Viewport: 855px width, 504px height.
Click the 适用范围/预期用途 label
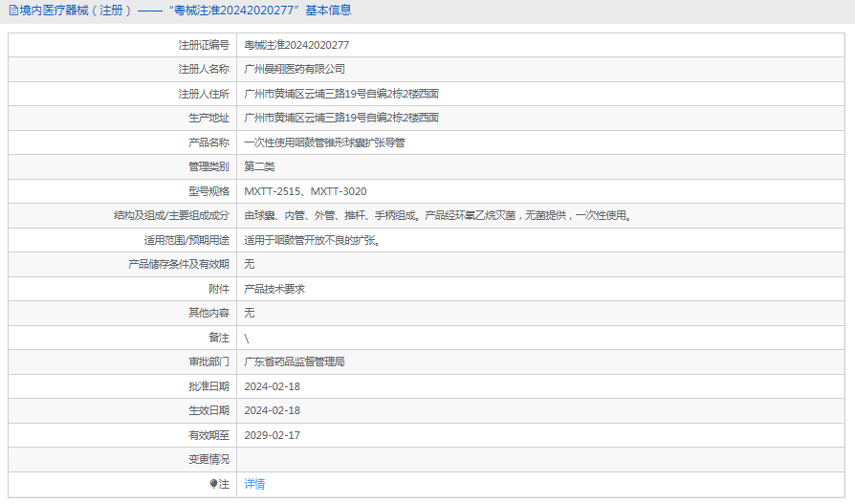click(x=186, y=241)
